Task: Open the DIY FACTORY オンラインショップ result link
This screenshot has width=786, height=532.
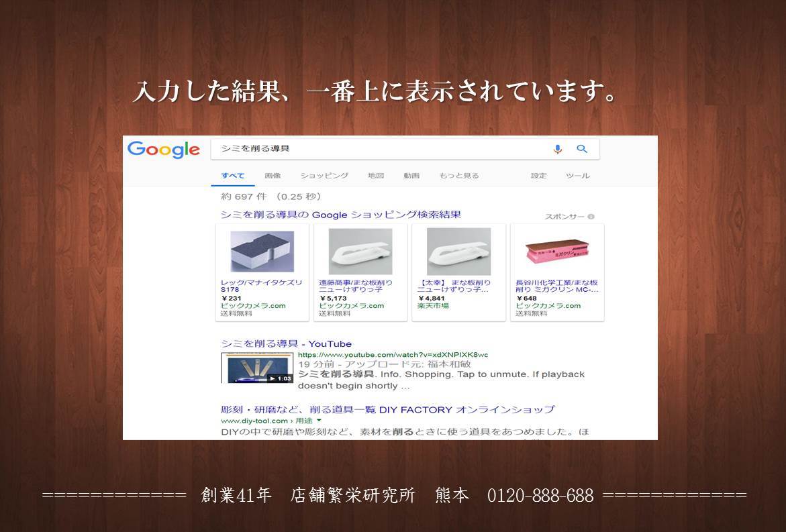Action: (388, 409)
